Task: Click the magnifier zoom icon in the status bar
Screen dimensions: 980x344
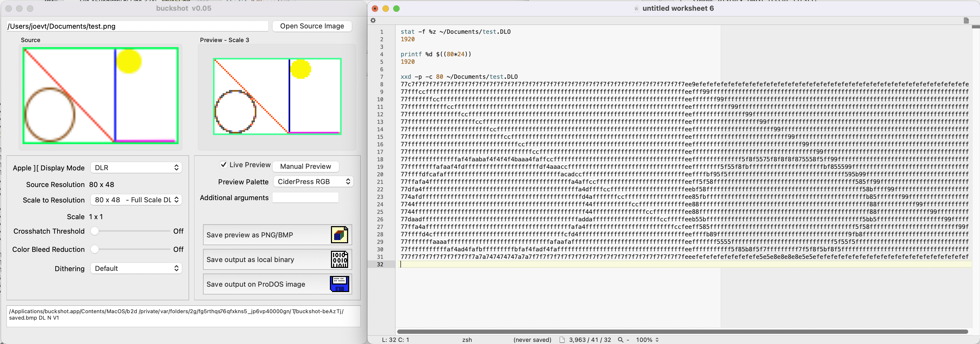Action: [621, 340]
